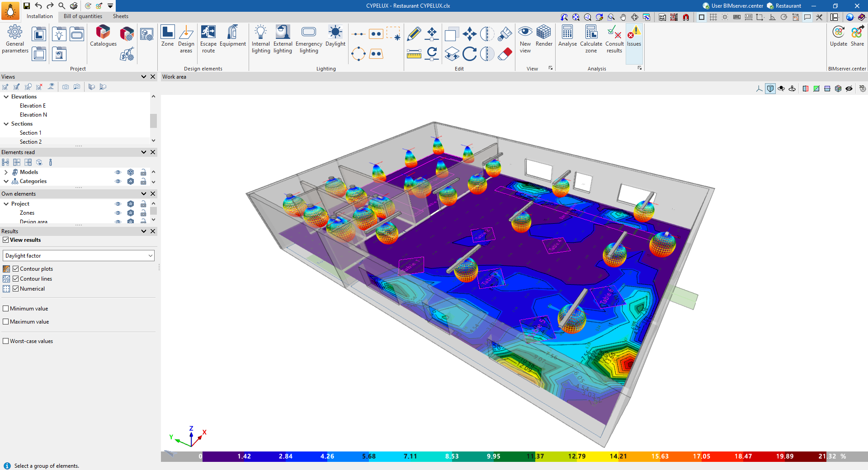This screenshot has height=470, width=868.
Task: Close the Own elements panel
Action: 153,194
